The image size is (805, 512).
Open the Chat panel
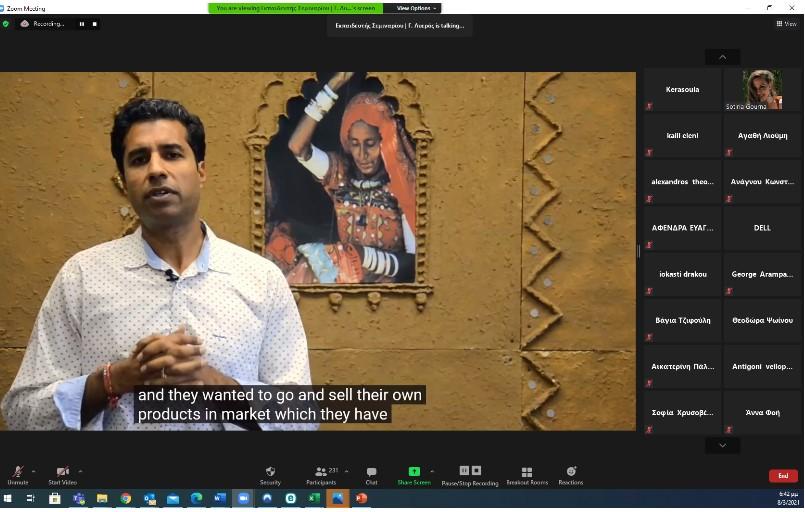(371, 472)
